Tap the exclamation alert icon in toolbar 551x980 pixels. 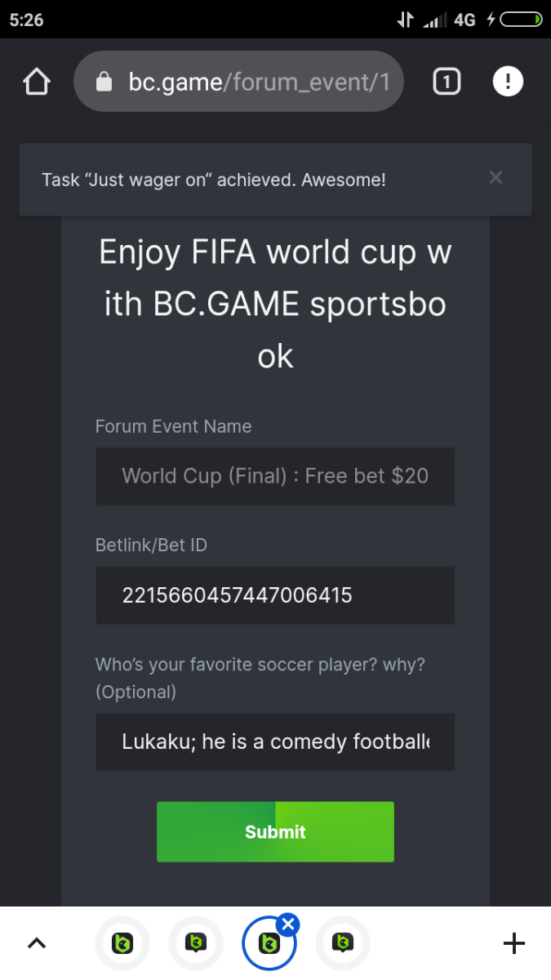tap(508, 82)
